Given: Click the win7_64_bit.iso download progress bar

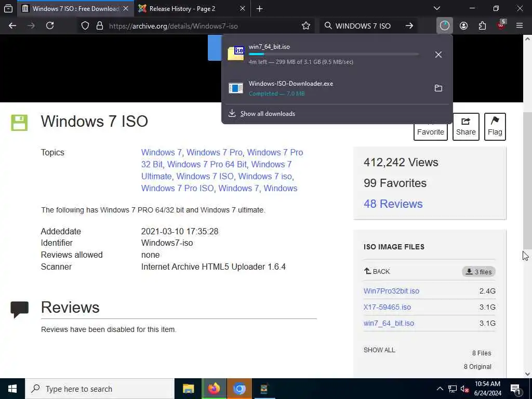Looking at the screenshot, I should [334, 54].
